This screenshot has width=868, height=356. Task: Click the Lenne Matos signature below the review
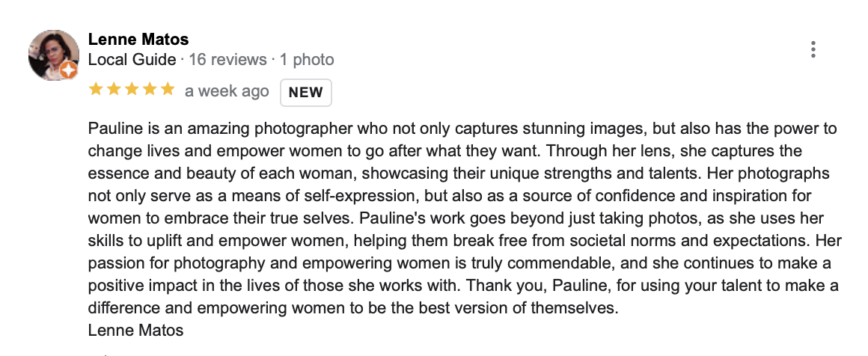135,330
